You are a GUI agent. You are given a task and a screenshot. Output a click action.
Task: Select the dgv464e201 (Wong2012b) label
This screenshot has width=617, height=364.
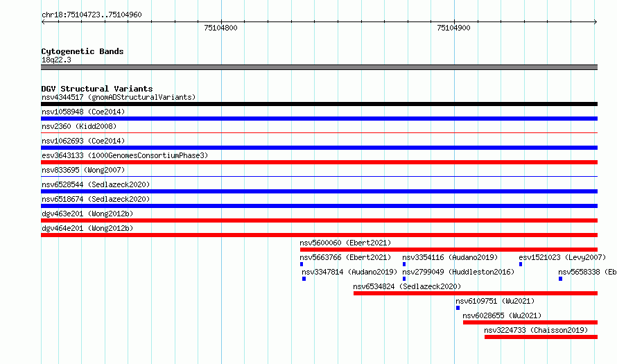(87, 228)
